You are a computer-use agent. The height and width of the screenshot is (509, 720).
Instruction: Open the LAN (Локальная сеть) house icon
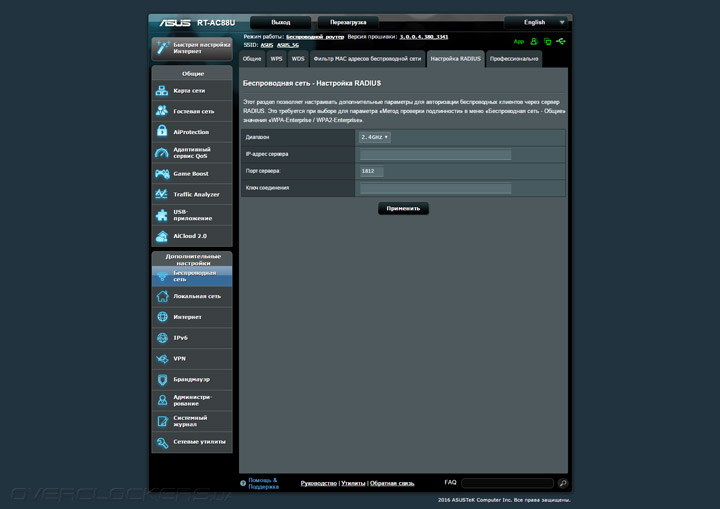click(x=162, y=296)
